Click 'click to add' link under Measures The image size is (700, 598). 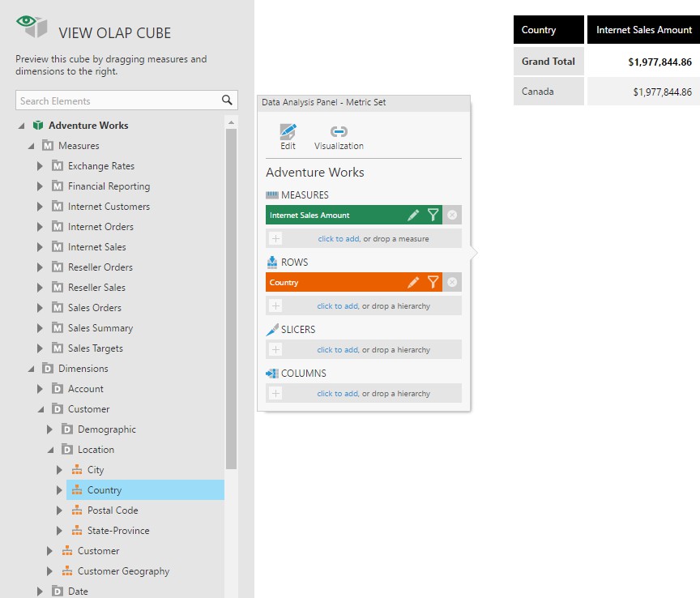point(337,239)
